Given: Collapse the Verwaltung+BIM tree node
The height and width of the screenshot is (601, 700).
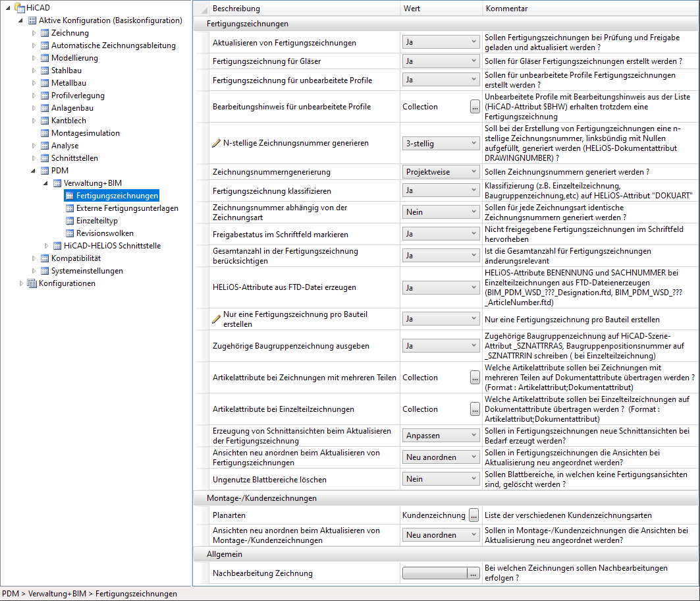Looking at the screenshot, I should tap(45, 183).
